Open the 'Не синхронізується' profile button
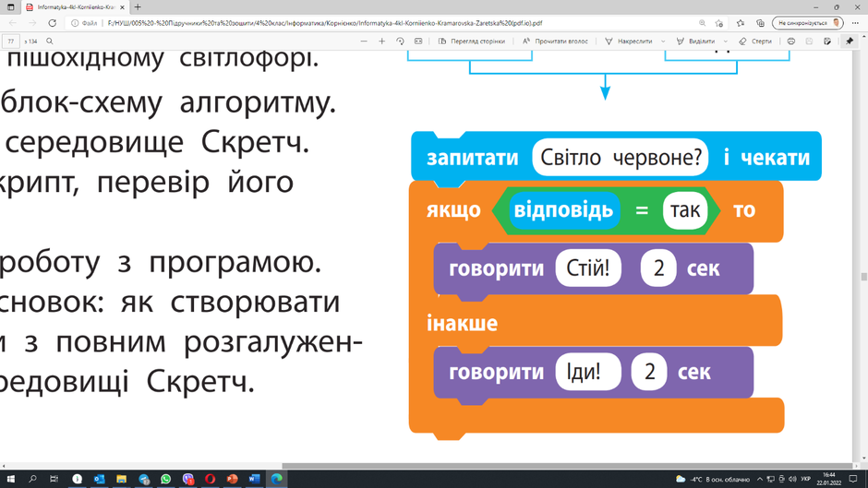The image size is (868, 488). pos(808,23)
